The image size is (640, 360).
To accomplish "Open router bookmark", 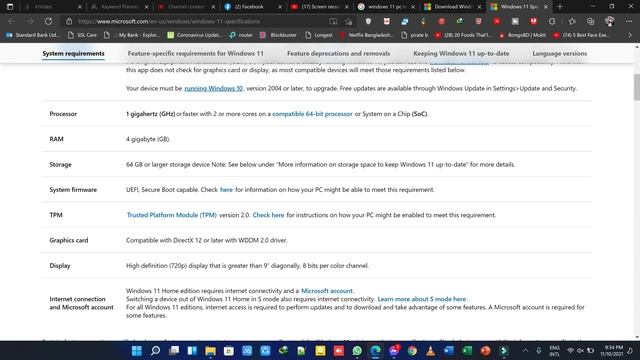I will (x=241, y=35).
